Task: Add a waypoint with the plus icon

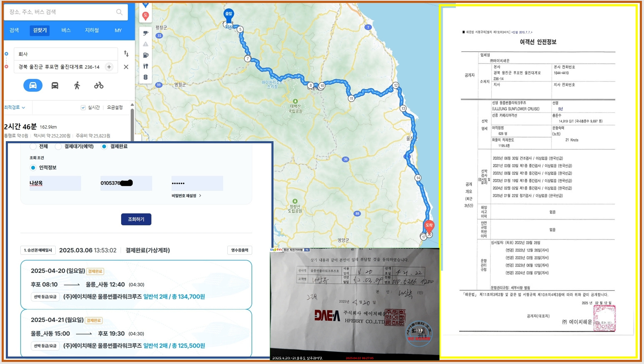Action: [109, 67]
